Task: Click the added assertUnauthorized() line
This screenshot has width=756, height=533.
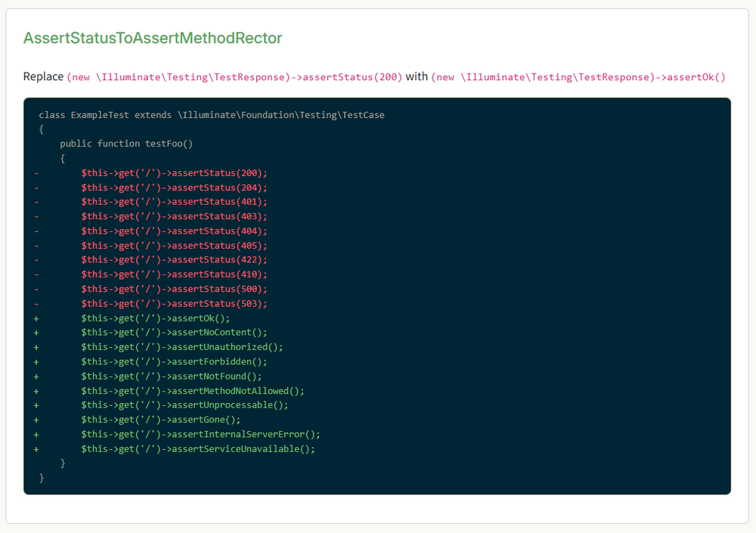Action: (x=181, y=347)
